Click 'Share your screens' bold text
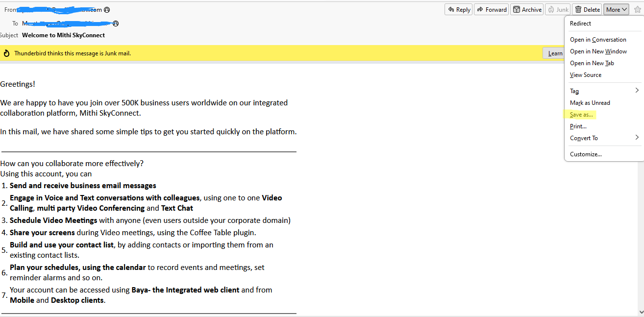The image size is (644, 317). pos(42,233)
